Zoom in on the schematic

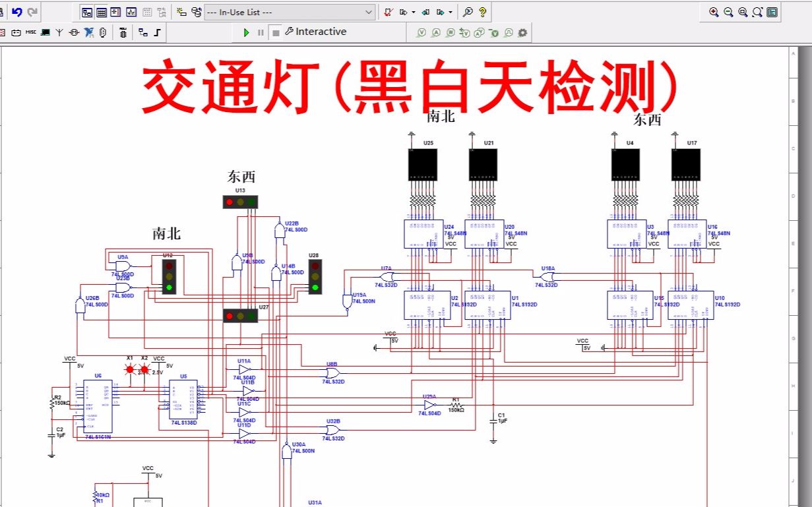click(x=714, y=12)
